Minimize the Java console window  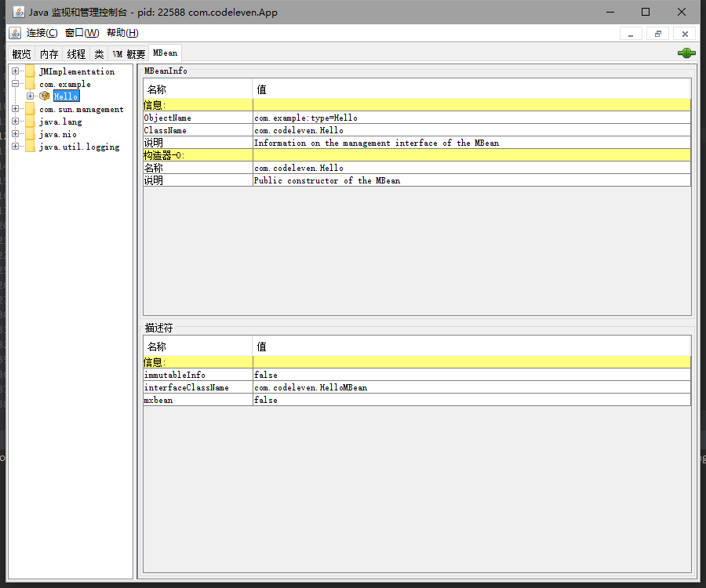tap(610, 12)
